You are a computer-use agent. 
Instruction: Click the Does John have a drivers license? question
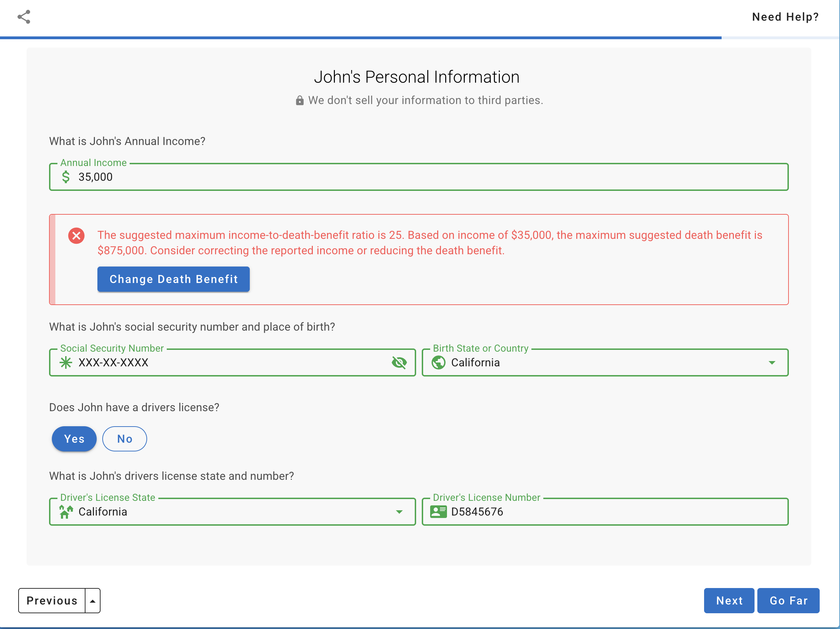click(x=134, y=407)
